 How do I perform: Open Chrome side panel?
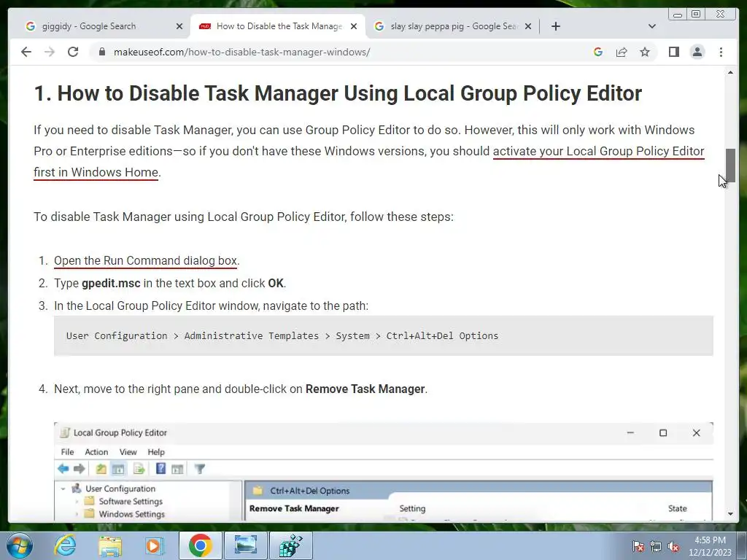pos(673,52)
